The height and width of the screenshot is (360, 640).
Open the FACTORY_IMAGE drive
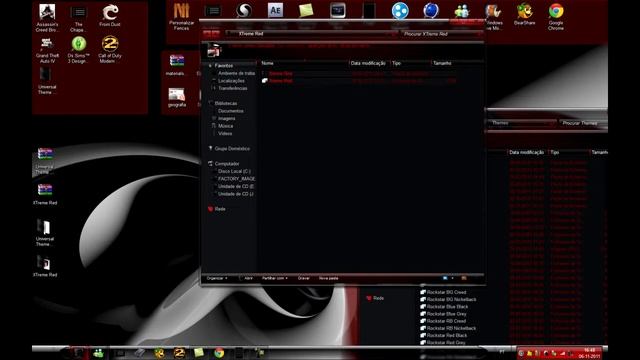click(236, 179)
